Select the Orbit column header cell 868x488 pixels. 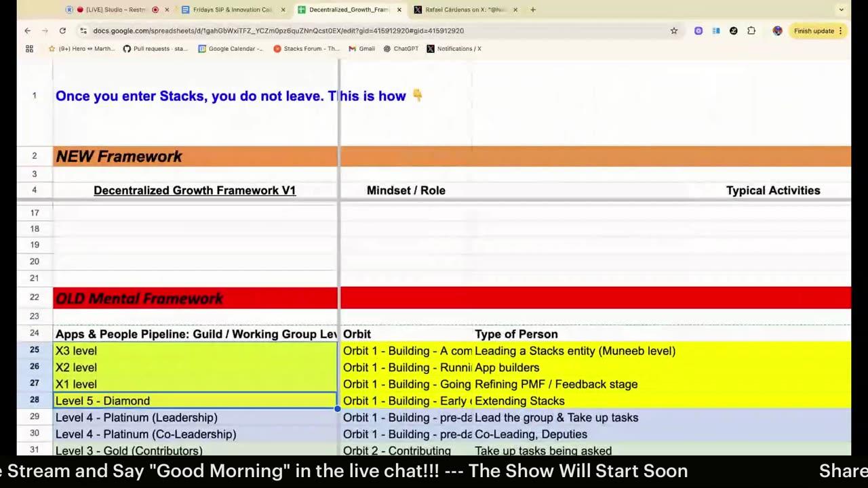406,334
